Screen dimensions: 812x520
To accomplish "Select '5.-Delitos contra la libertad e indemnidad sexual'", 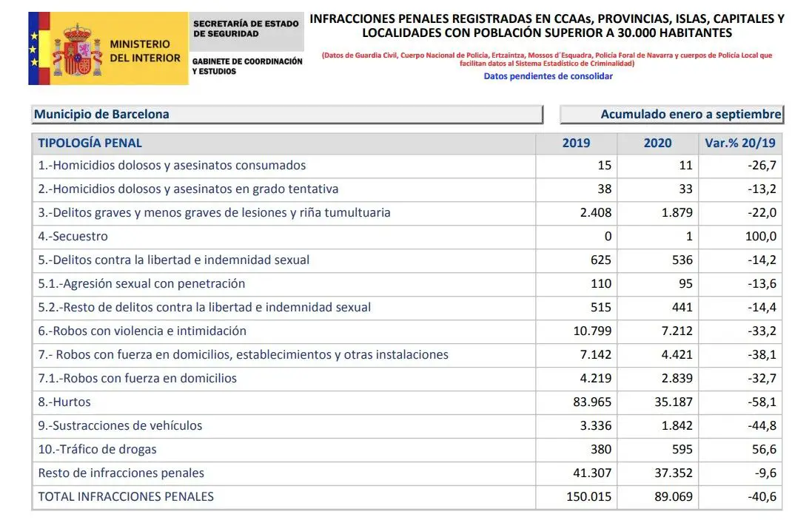I will [173, 260].
